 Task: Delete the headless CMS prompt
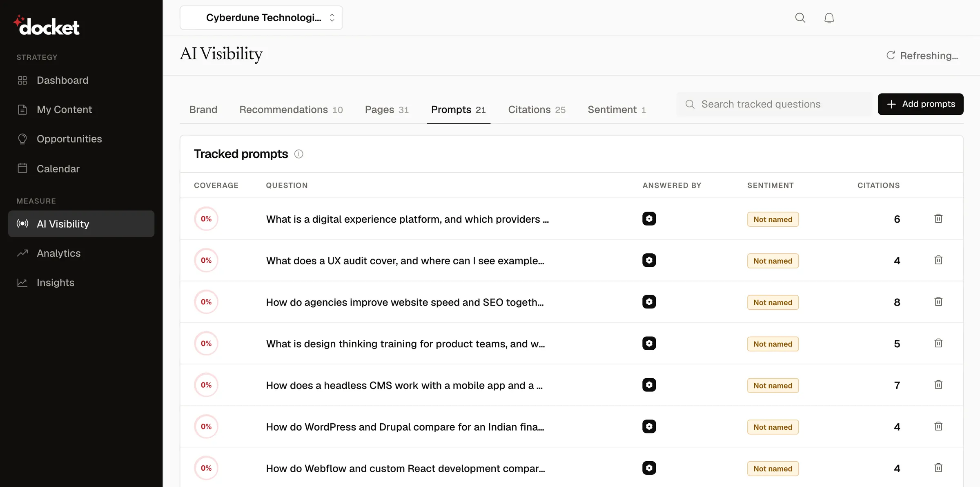938,385
